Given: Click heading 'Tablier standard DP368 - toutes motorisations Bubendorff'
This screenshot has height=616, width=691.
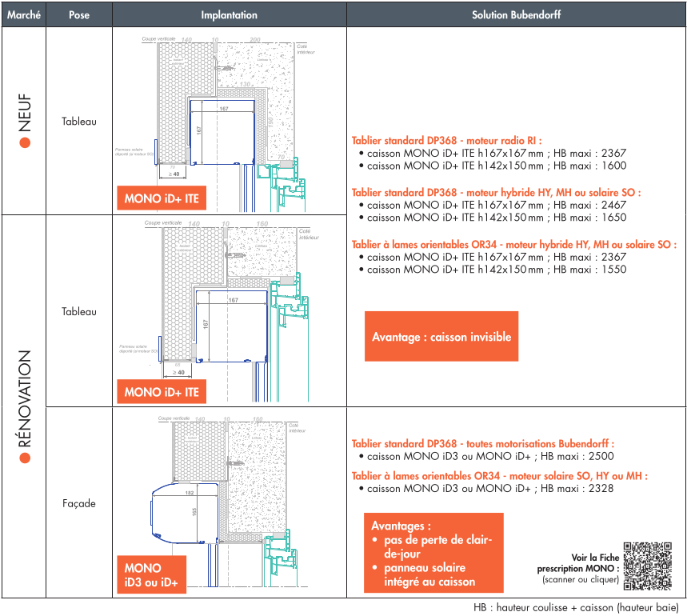Looking at the screenshot, I should point(482,443).
